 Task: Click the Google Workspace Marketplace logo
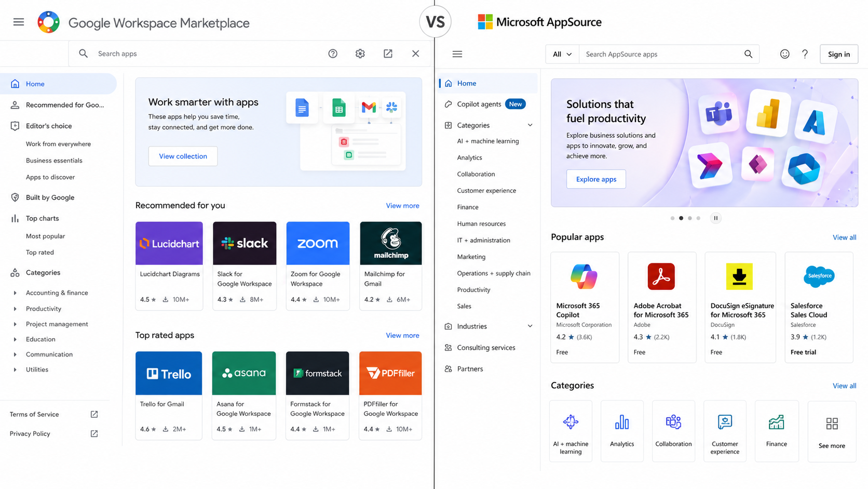pyautogui.click(x=48, y=22)
